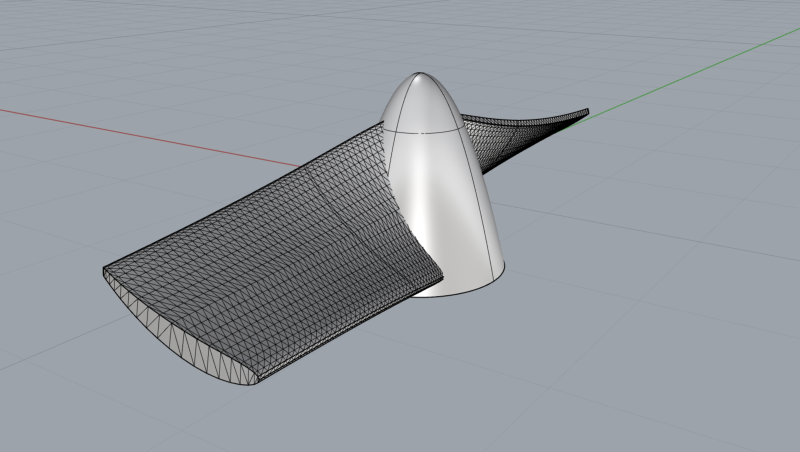Click the lower trailing edge of the front blade
Image resolution: width=800 pixels, height=452 pixels.
pos(351,332)
